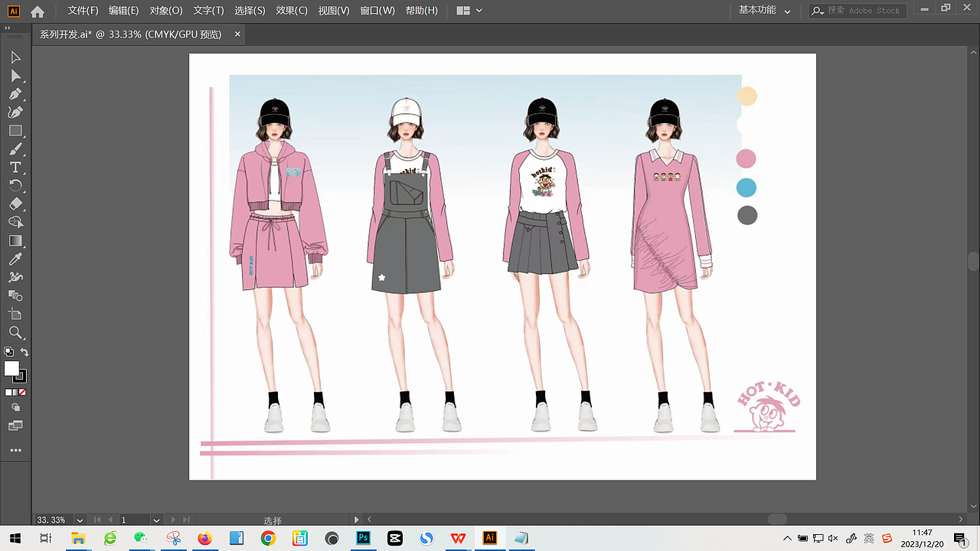Open the zoom level dropdown
Image resolution: width=980 pixels, height=551 pixels.
80,520
